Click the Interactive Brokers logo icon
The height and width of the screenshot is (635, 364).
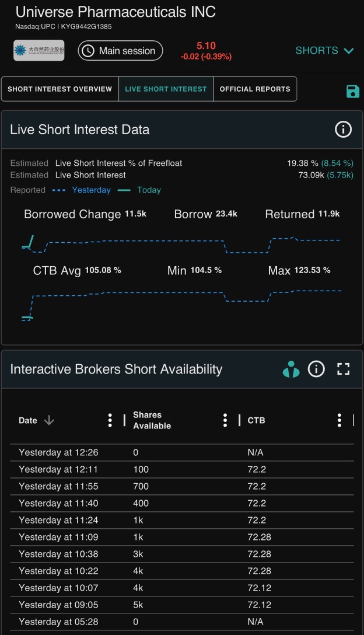(291, 369)
